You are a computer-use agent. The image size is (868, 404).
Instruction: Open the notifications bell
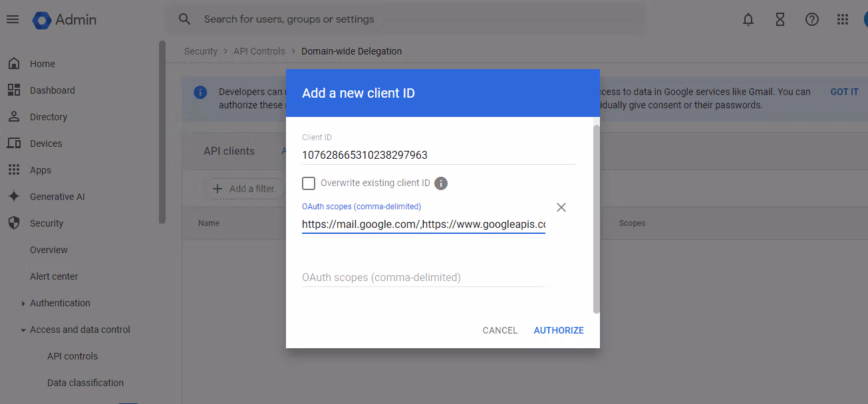pyautogui.click(x=748, y=19)
